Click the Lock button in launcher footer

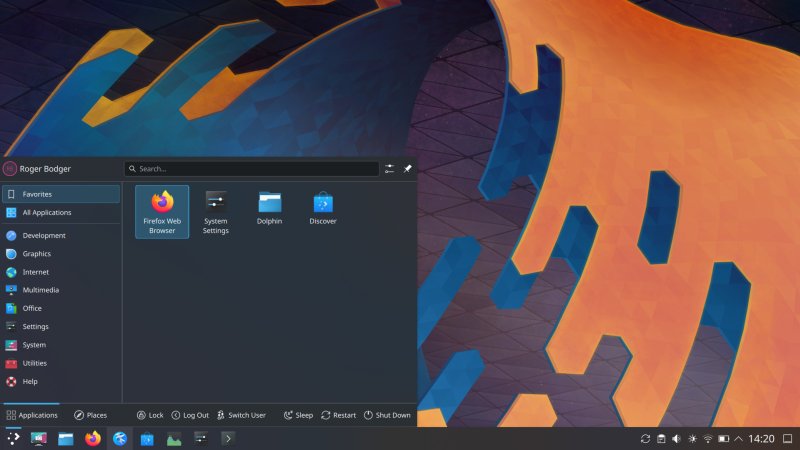point(149,415)
